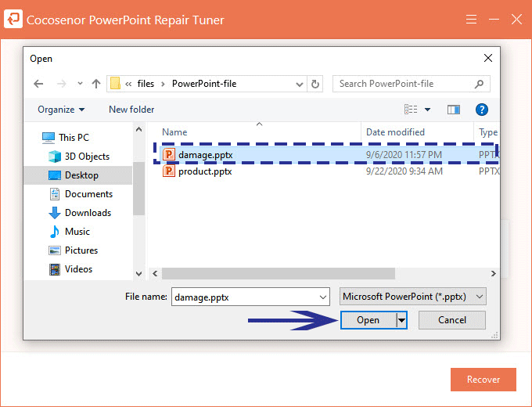This screenshot has height=407, width=532.
Task: Sort files by Date modified column
Action: [395, 132]
